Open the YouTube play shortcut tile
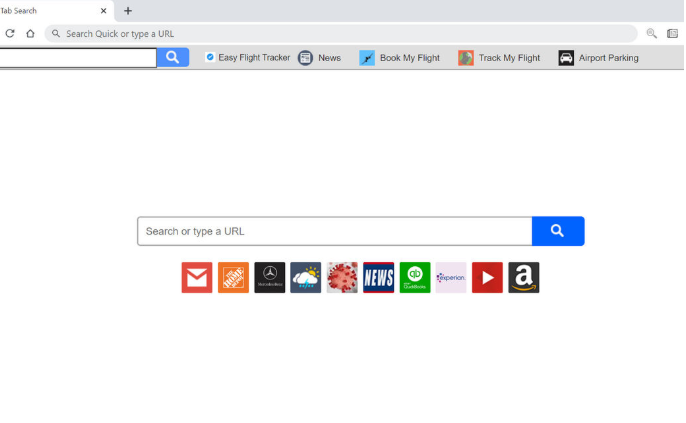The height and width of the screenshot is (423, 686). pyautogui.click(x=487, y=277)
